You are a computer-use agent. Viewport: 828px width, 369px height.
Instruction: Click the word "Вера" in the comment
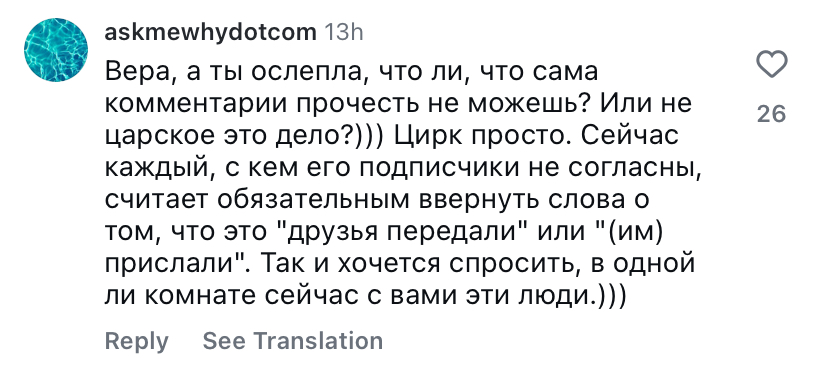[x=138, y=71]
